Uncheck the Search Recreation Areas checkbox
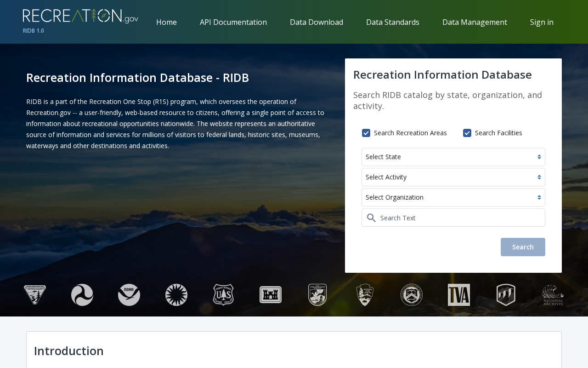The image size is (588, 368). click(366, 133)
